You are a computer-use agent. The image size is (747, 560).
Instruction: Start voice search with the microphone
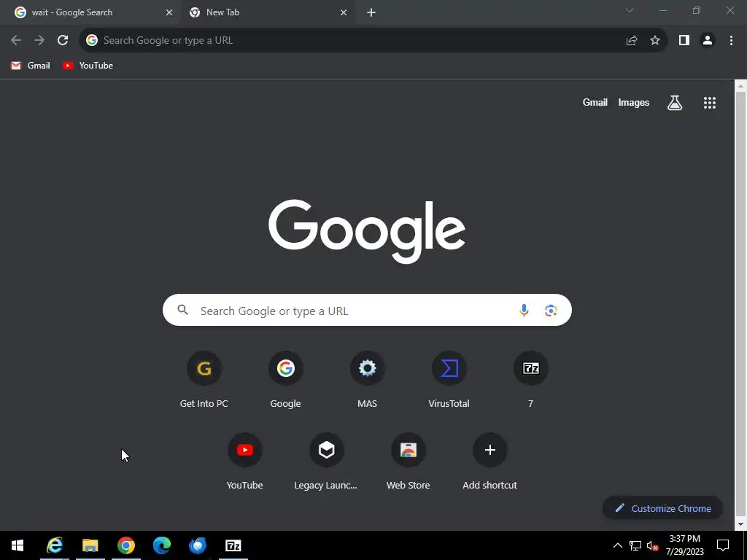pyautogui.click(x=524, y=311)
